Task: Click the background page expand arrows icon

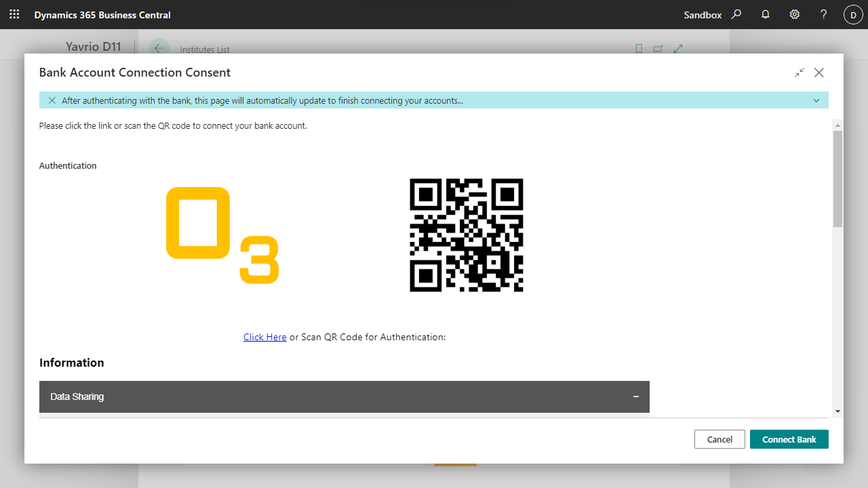Action: coord(677,49)
